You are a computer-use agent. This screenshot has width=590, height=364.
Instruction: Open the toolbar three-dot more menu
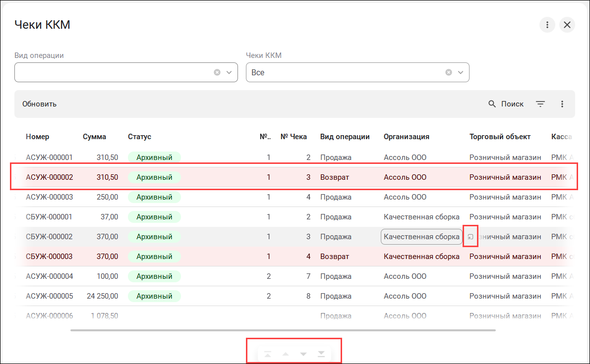pyautogui.click(x=562, y=104)
